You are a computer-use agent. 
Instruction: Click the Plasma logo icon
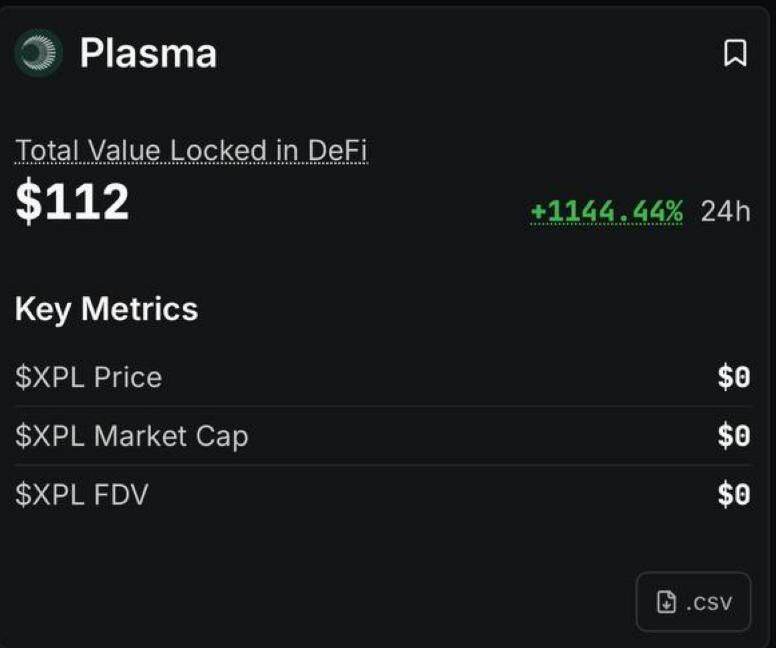coord(39,53)
